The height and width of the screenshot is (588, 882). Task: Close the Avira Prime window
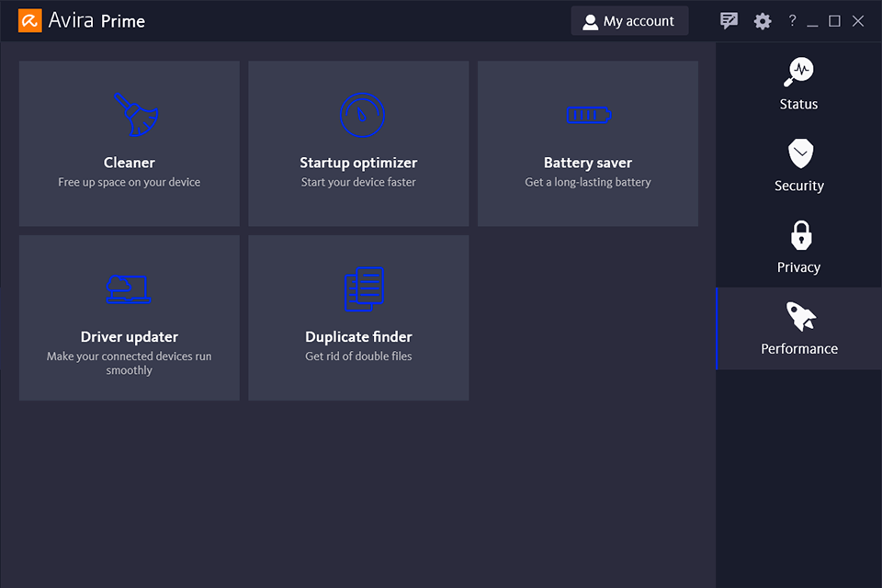coord(858,21)
